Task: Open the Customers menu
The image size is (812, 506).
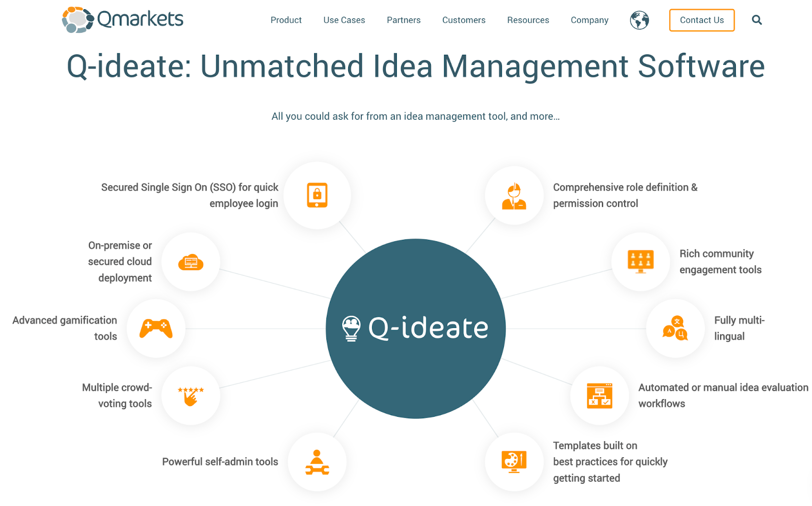Action: pyautogui.click(x=463, y=20)
